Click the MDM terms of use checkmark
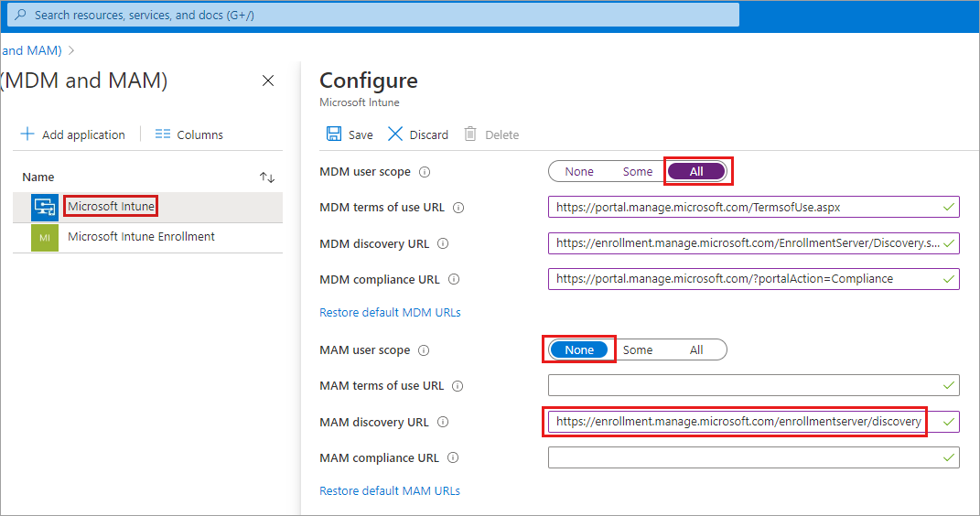 click(x=949, y=207)
